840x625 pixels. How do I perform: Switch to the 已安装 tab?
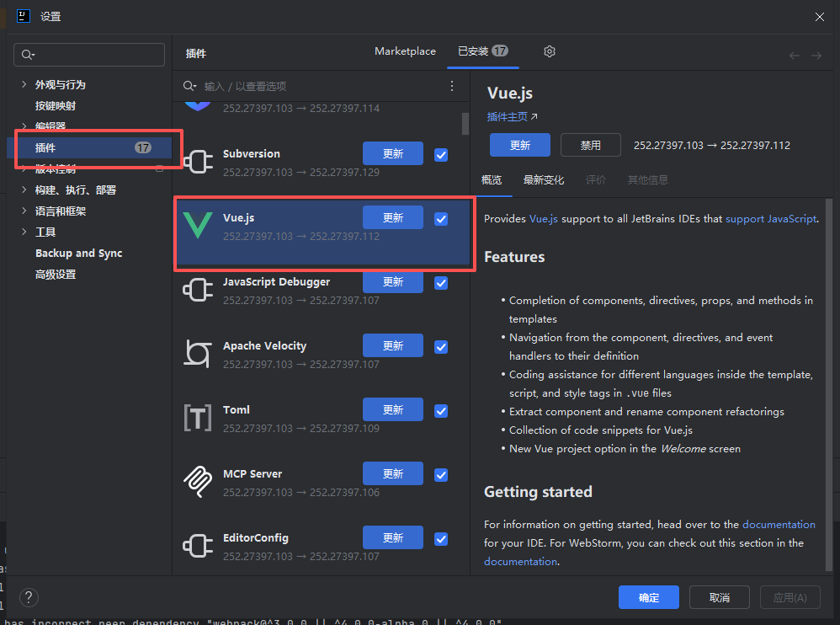click(482, 51)
